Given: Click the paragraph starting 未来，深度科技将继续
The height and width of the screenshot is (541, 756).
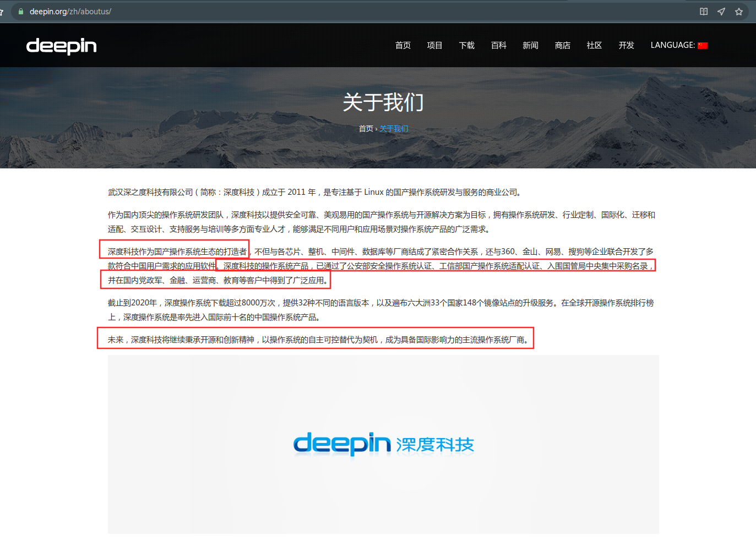Looking at the screenshot, I should (318, 340).
